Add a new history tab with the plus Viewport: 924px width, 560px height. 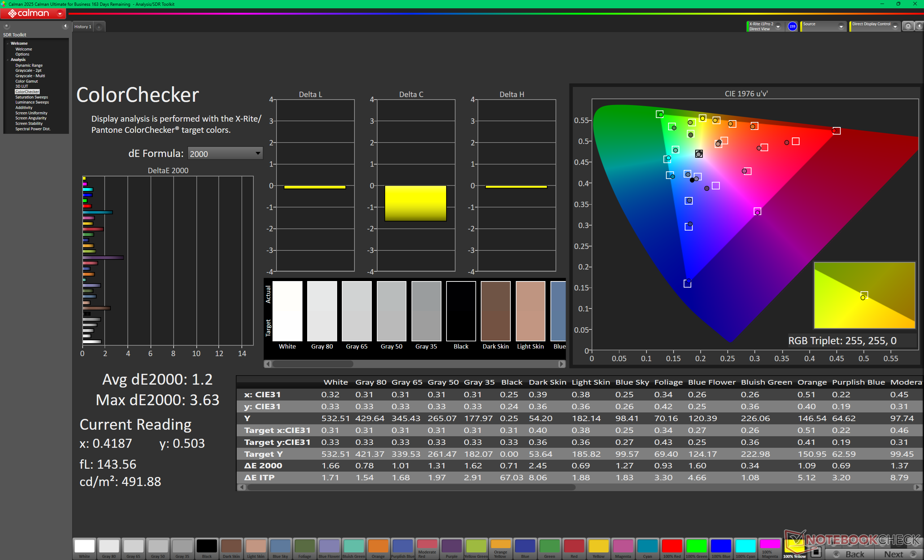pos(99,27)
